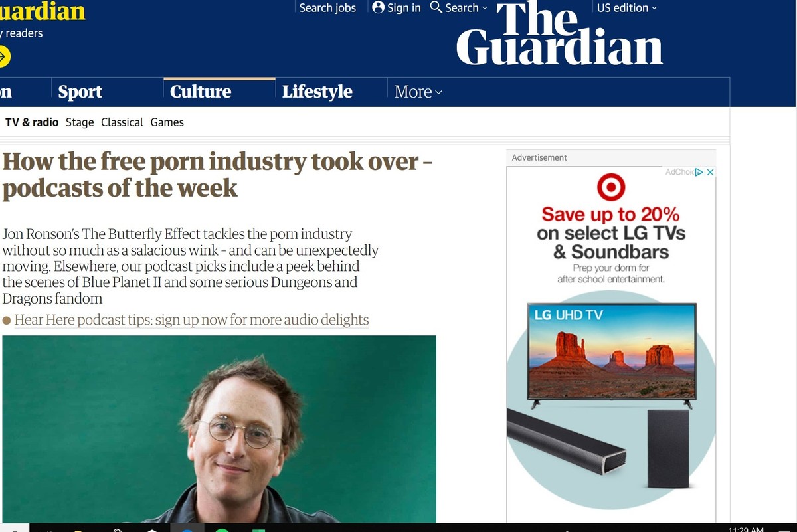Click the LG UHD TV ad image
Screen dimensions: 797x532
click(x=612, y=355)
